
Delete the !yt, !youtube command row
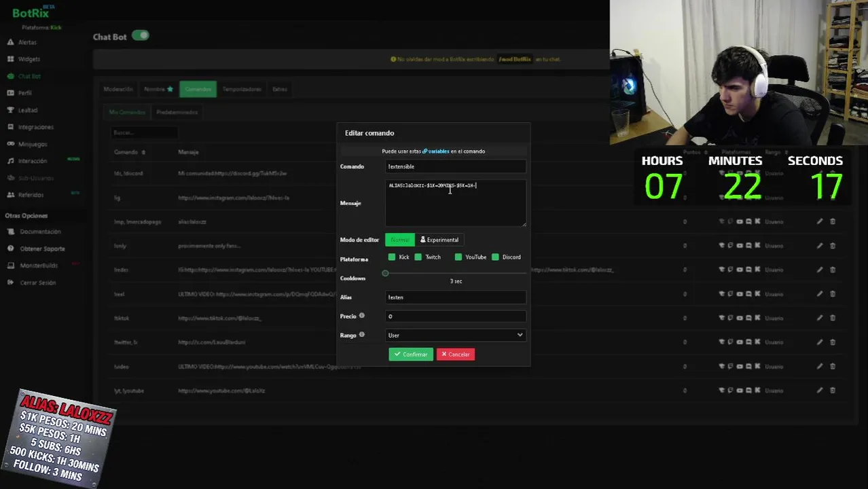[833, 391]
